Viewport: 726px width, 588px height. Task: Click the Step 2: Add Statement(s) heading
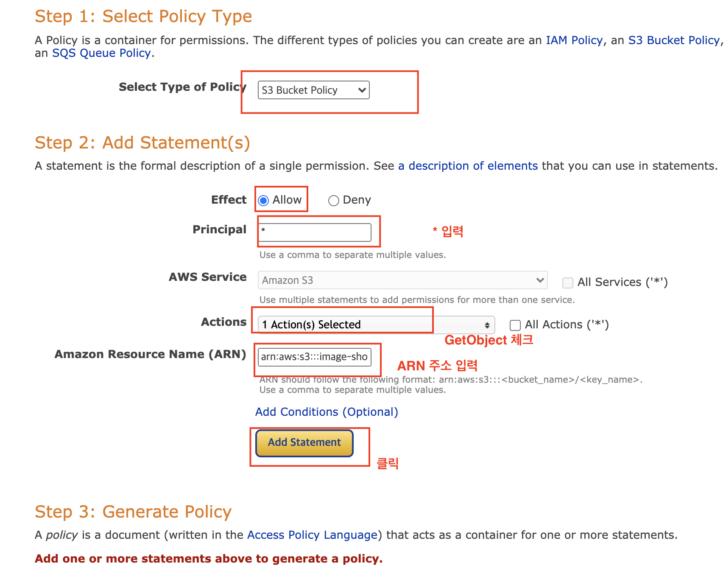click(x=142, y=143)
